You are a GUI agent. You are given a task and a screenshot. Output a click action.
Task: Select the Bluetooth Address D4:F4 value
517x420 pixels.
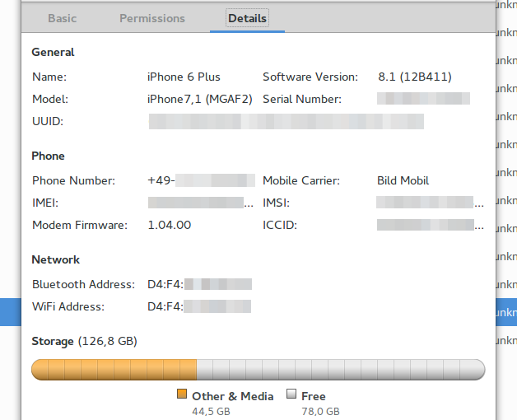(x=199, y=284)
